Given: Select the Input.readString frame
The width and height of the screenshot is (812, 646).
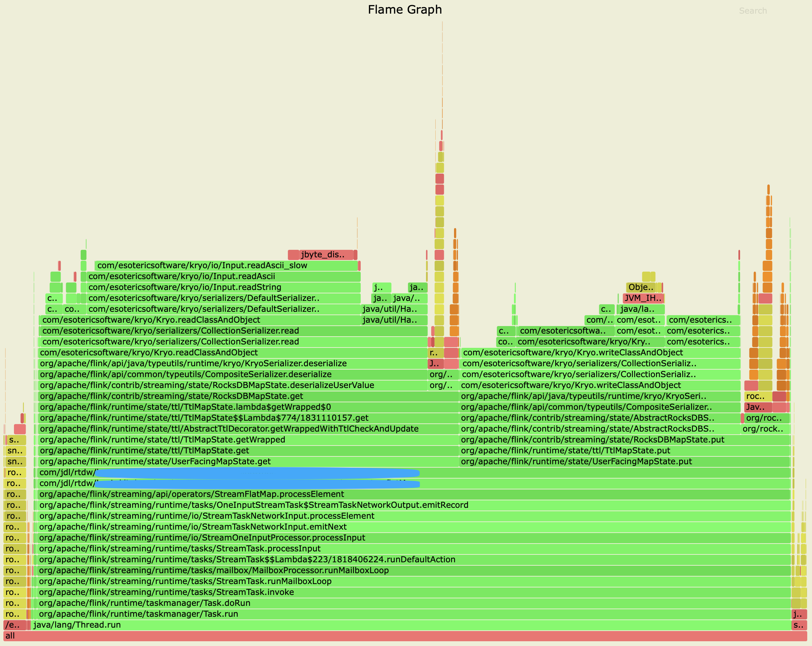Looking at the screenshot, I should point(223,287).
